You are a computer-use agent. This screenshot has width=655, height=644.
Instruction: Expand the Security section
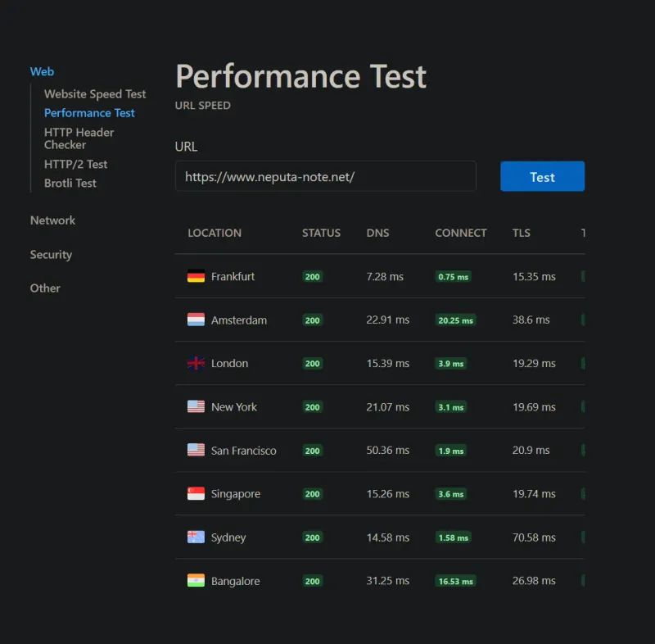51,255
